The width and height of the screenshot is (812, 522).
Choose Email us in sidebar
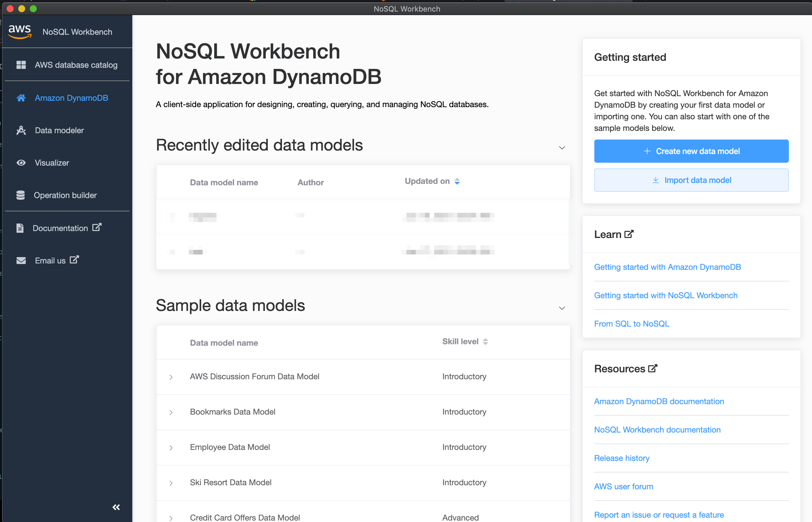tap(67, 261)
